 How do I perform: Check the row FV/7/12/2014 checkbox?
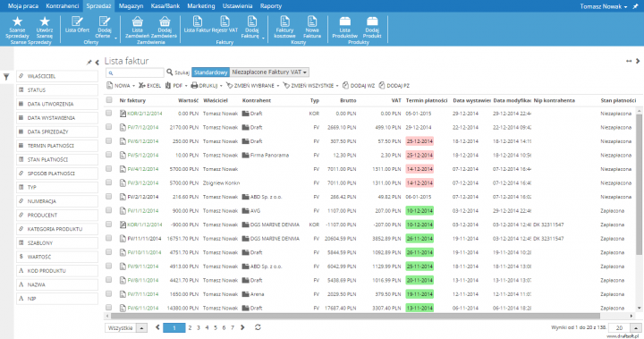point(109,127)
